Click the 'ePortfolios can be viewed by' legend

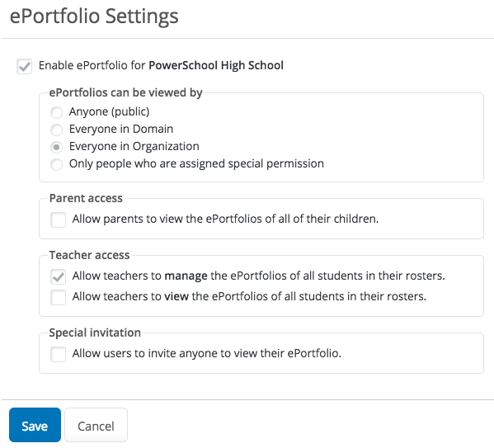pos(125,92)
